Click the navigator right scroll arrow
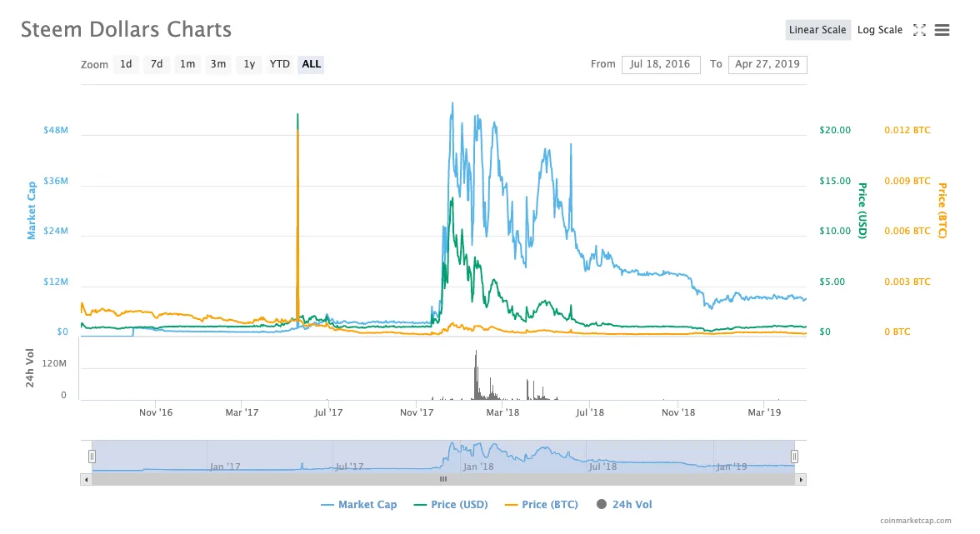 tap(801, 480)
